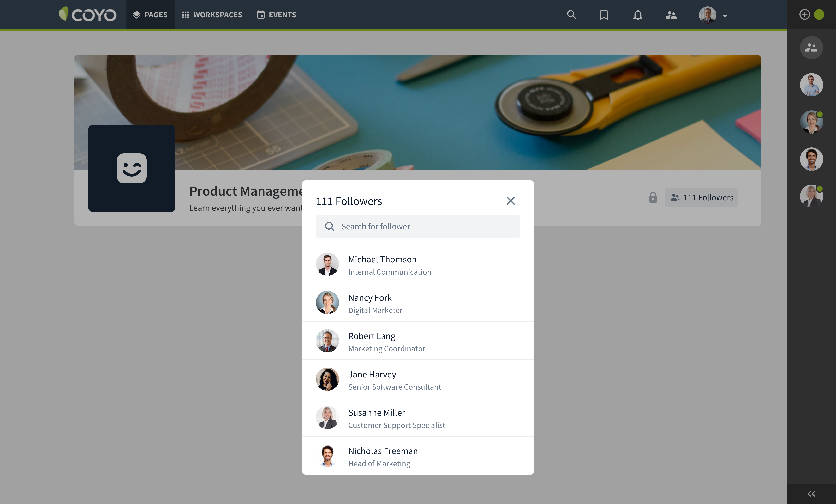This screenshot has width=836, height=504.
Task: Open the Pages menu item
Action: click(x=150, y=15)
